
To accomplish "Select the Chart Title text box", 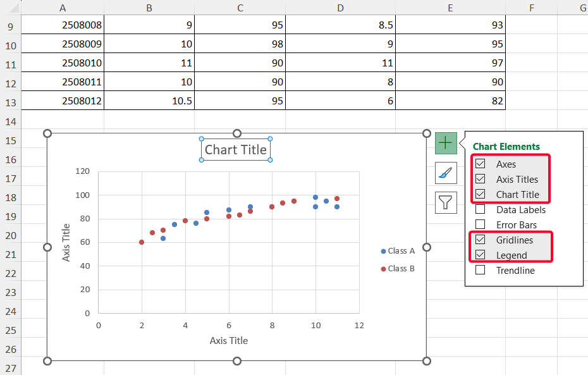I will pos(236,150).
